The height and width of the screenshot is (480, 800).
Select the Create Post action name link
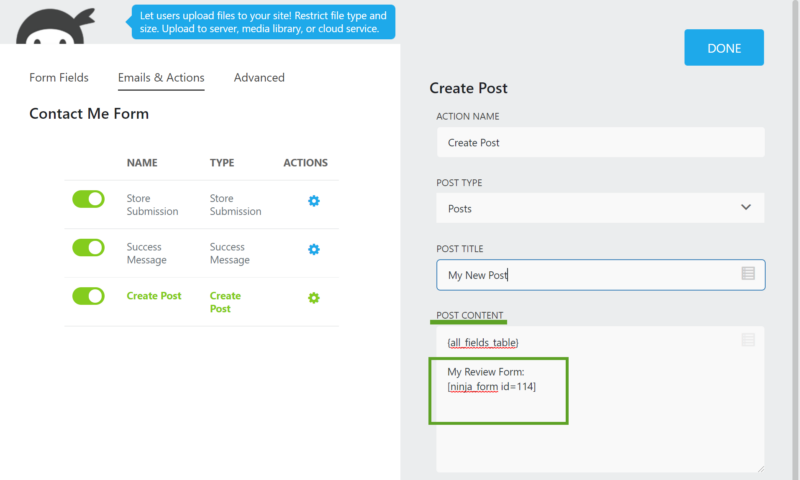(154, 296)
